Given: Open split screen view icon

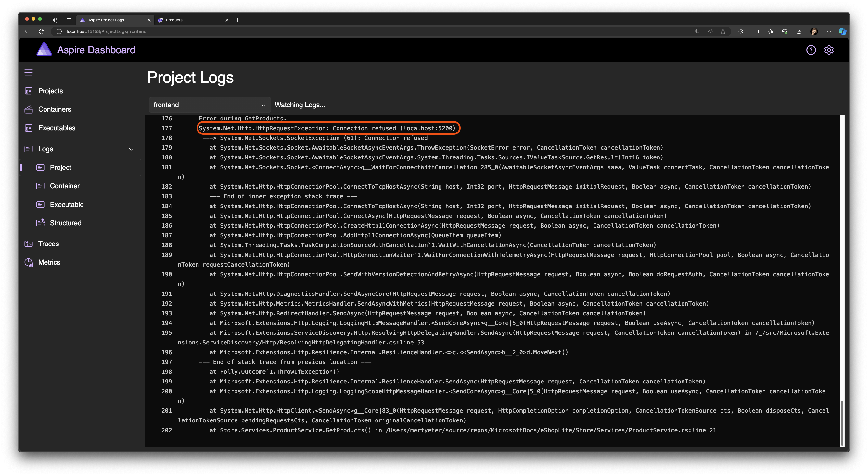Looking at the screenshot, I should (x=756, y=31).
